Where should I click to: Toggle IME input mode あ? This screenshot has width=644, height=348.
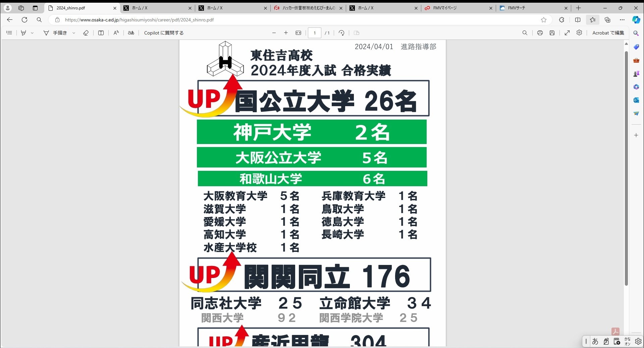595,341
